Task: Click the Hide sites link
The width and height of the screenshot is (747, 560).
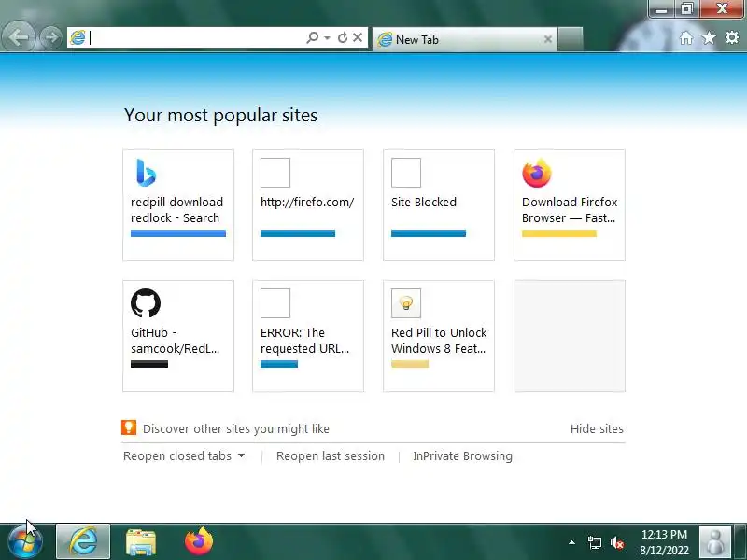Action: (597, 428)
